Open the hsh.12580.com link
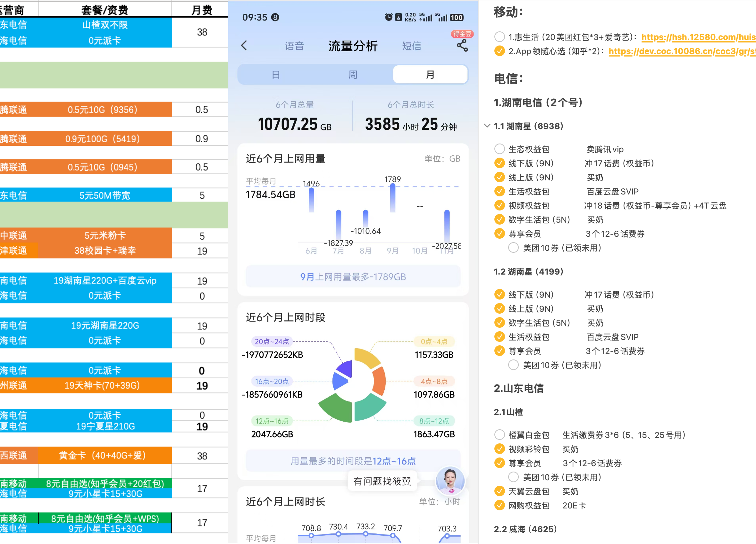Viewport: 756px width, 544px height. [698, 37]
